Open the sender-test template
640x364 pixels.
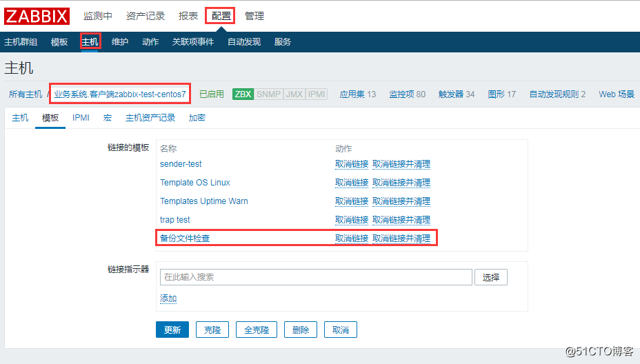tap(181, 164)
